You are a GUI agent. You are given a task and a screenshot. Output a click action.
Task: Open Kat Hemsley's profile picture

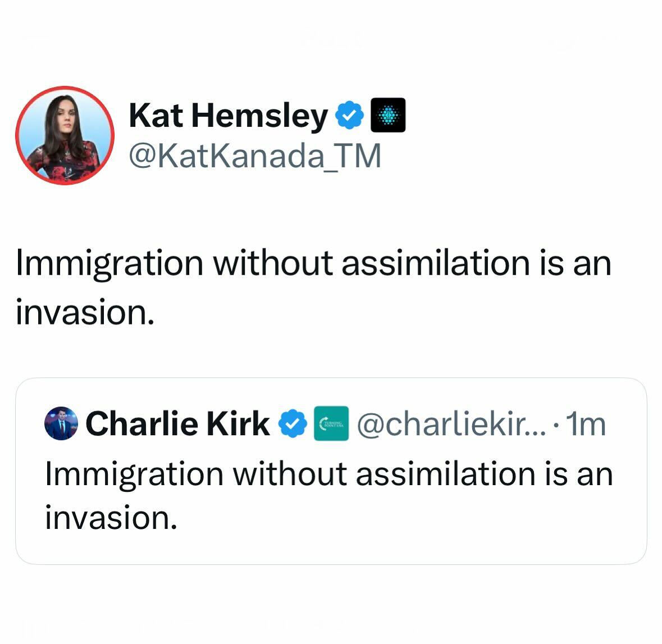click(x=65, y=135)
